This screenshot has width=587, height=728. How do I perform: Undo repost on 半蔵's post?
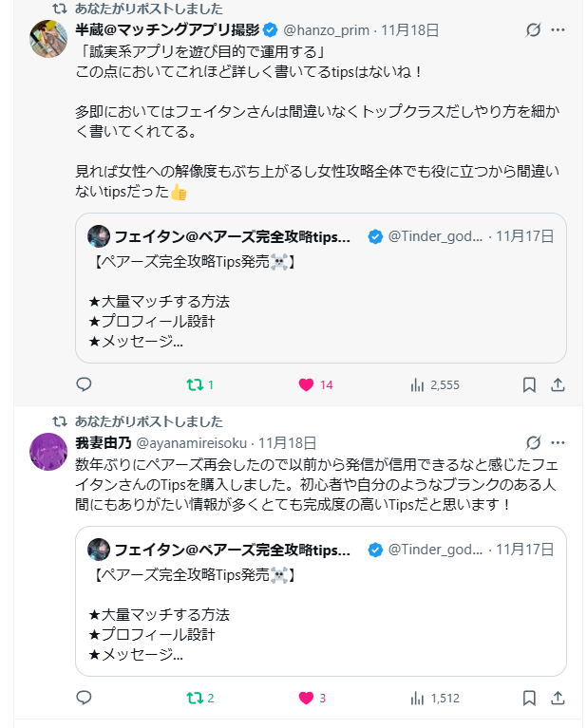[194, 384]
